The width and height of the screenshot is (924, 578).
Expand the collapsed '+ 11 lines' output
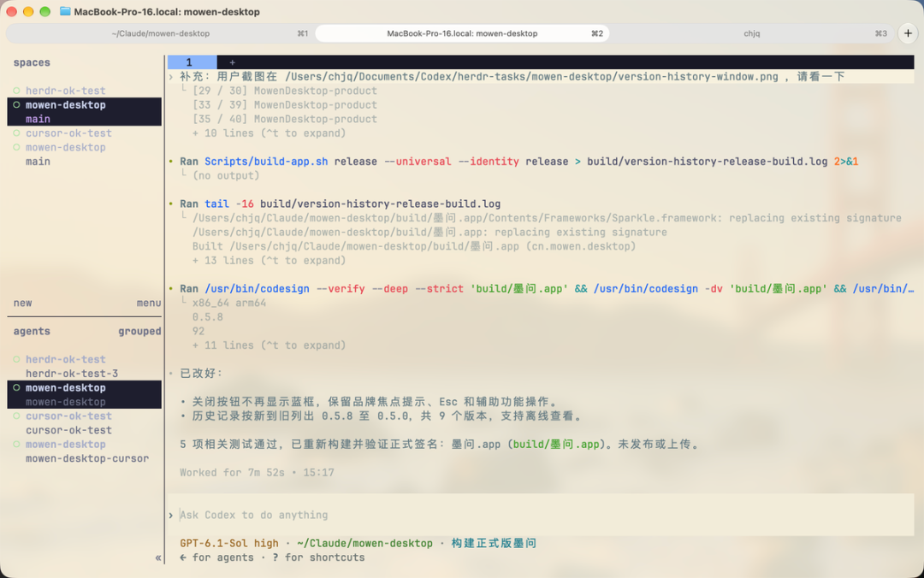pos(269,345)
